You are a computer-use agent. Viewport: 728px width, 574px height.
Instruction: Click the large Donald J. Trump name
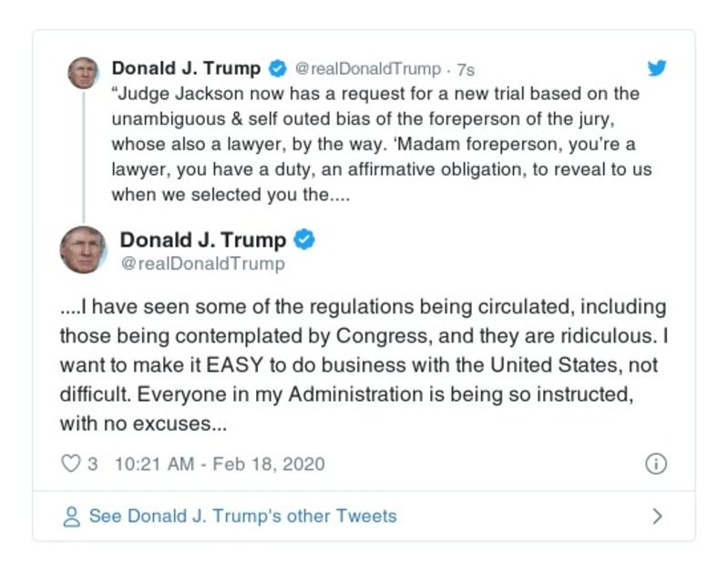(203, 240)
